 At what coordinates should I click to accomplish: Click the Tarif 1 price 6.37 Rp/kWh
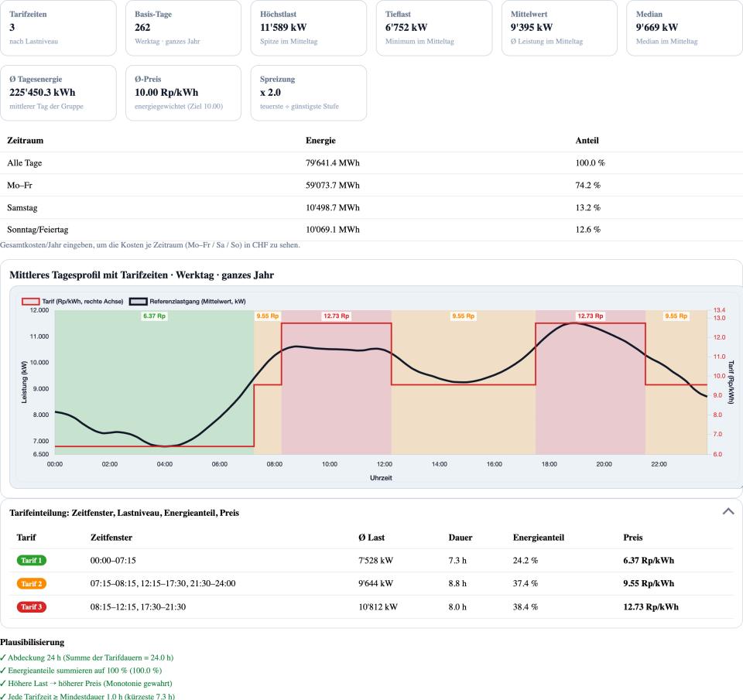[x=649, y=560]
